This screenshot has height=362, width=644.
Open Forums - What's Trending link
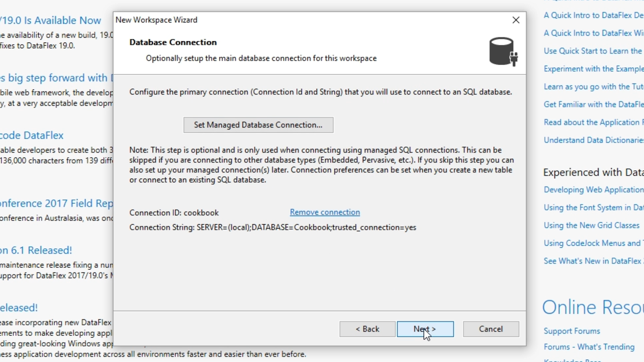[x=589, y=347]
